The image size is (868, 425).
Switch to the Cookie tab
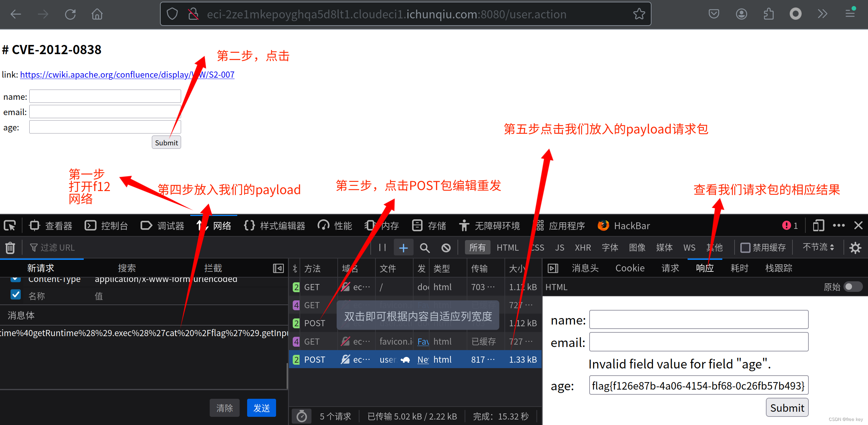pyautogui.click(x=629, y=268)
